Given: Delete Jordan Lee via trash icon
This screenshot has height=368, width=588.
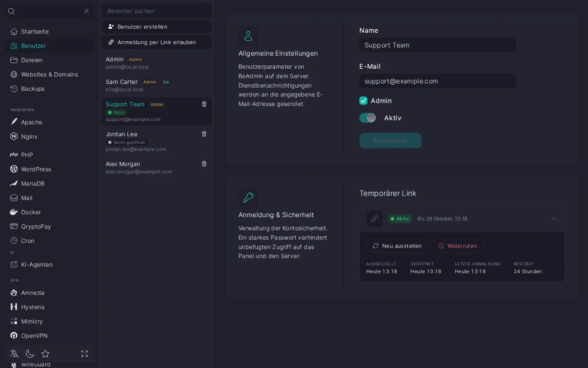Looking at the screenshot, I should [204, 134].
